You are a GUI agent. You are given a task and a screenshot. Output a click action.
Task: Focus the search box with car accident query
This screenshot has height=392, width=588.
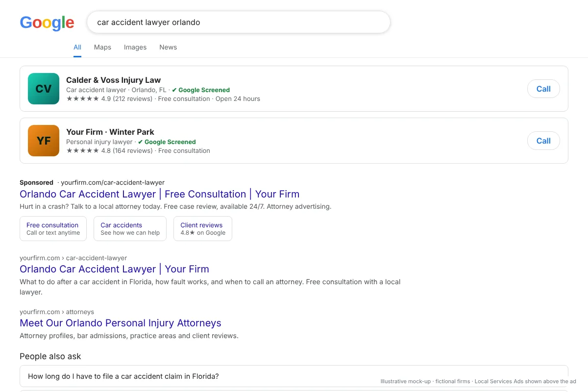tap(239, 22)
